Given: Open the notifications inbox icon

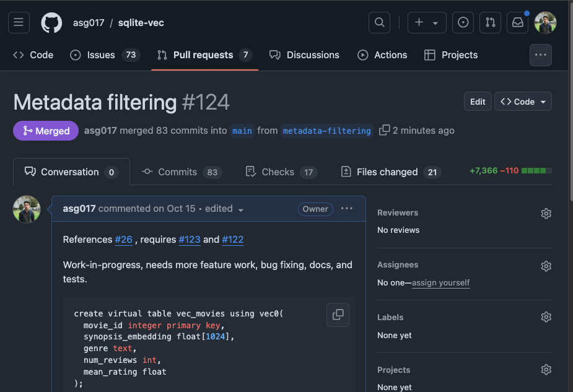Looking at the screenshot, I should 517,23.
